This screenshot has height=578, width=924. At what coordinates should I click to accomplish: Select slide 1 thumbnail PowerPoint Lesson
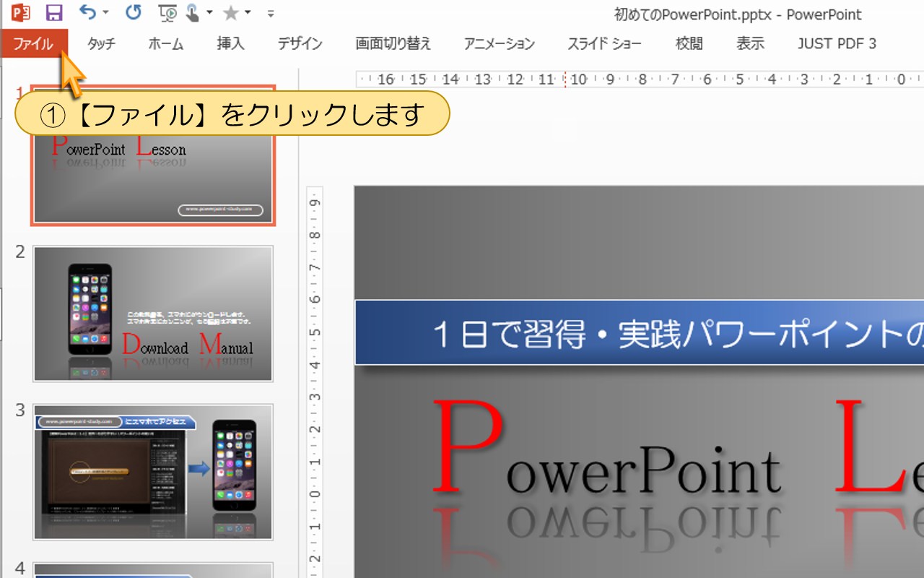153,155
